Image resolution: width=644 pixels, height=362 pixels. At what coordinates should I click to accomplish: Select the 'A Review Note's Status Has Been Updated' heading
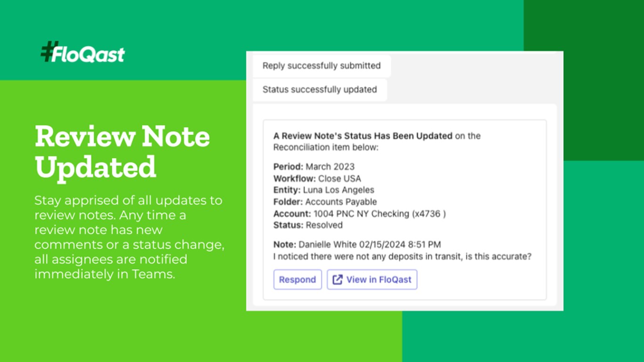(363, 136)
